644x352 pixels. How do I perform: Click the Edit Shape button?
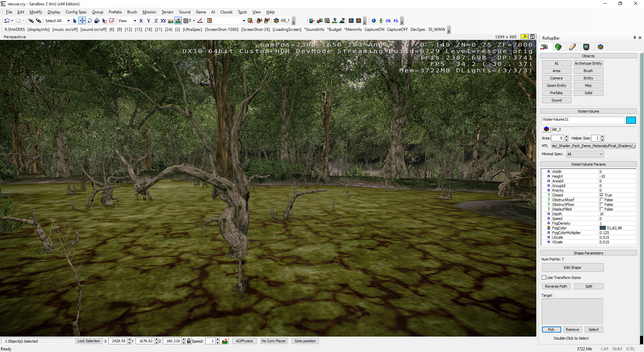tap(572, 268)
